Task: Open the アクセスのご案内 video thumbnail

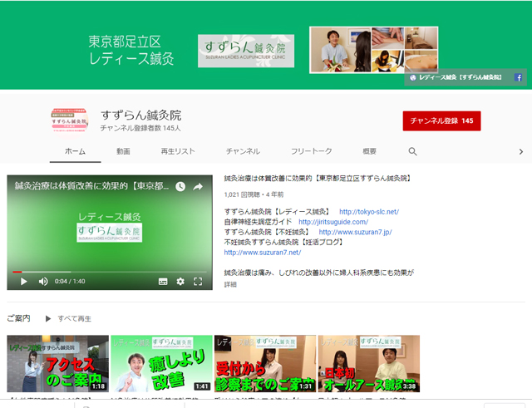Action: click(x=57, y=364)
